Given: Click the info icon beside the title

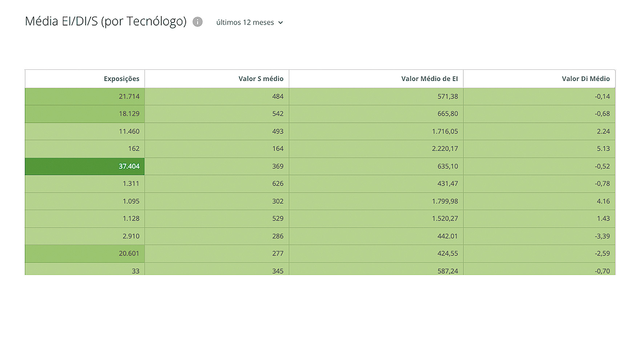Looking at the screenshot, I should (197, 22).
